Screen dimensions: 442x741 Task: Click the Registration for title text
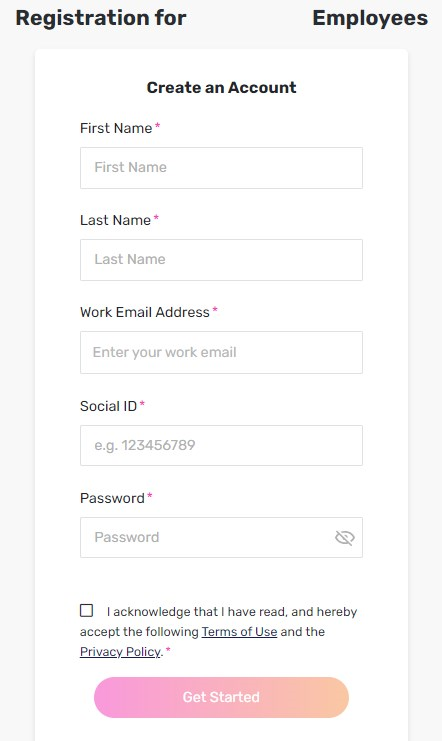coord(101,18)
